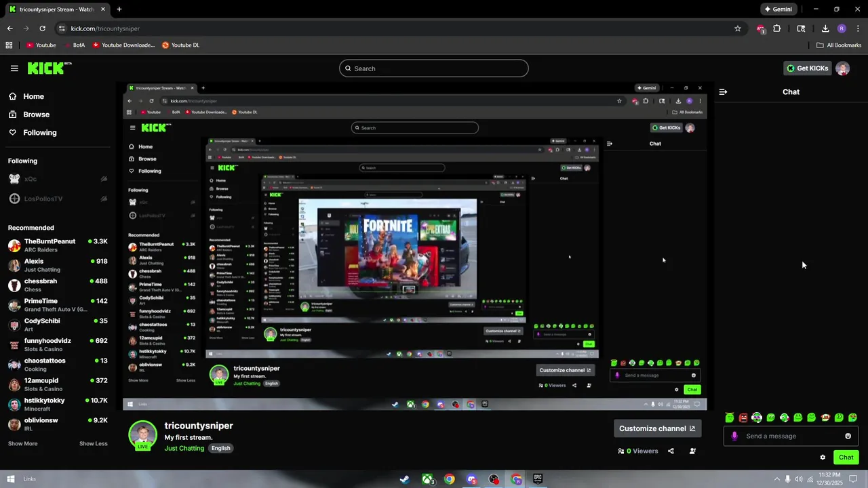Click tricountysniper live avatar
This screenshot has width=868, height=488.
(x=143, y=435)
